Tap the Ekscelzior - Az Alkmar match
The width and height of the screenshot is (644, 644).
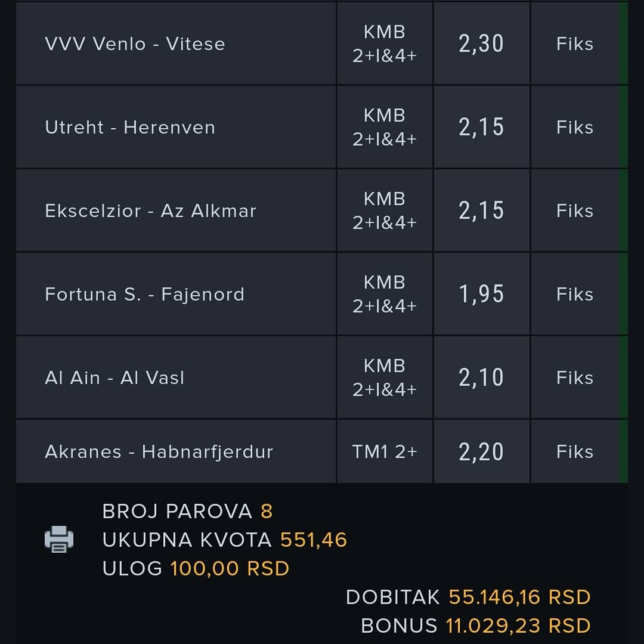[x=150, y=210]
